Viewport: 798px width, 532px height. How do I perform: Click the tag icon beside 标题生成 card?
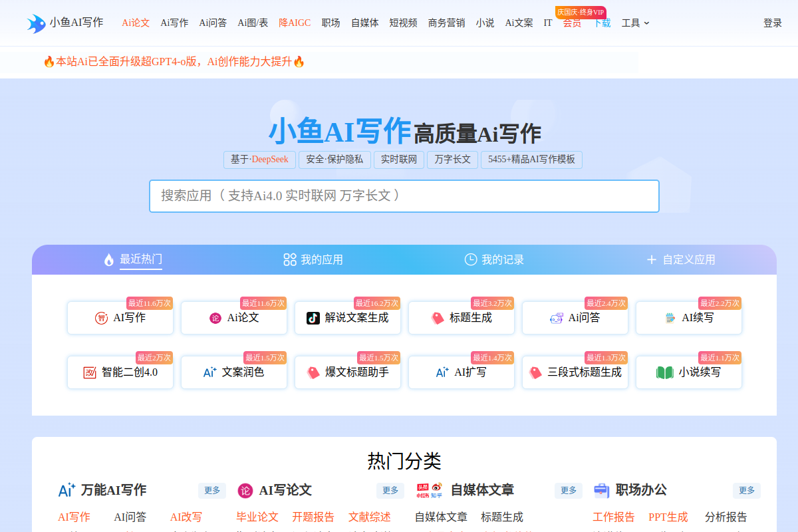(x=438, y=319)
